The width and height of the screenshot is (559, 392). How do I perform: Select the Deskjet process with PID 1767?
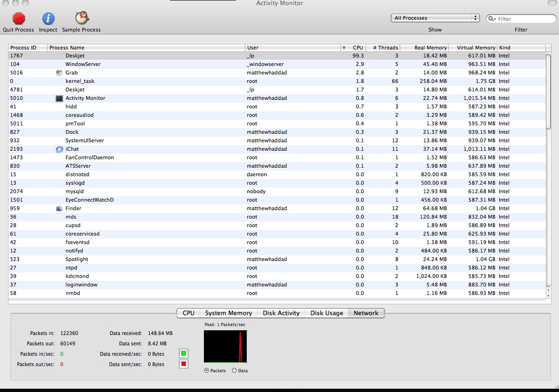point(277,56)
